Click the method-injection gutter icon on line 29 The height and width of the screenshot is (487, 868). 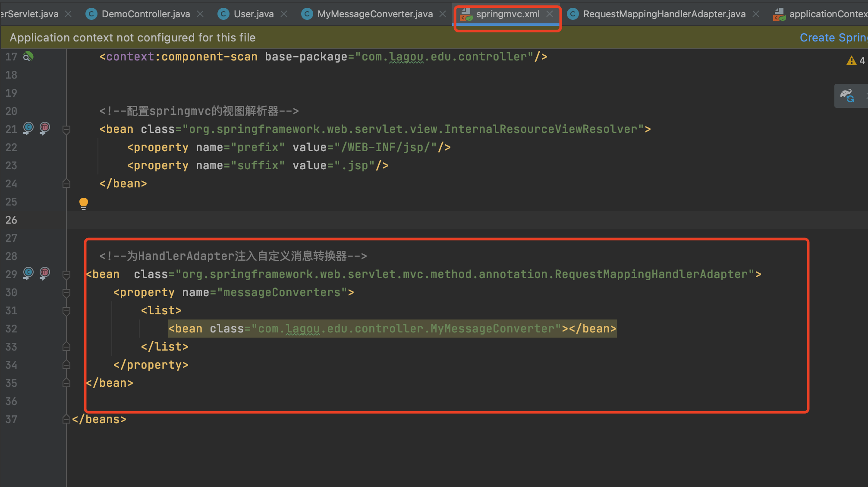pyautogui.click(x=44, y=273)
